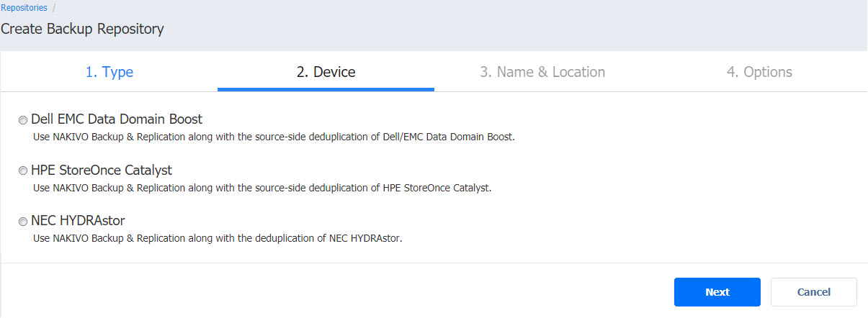This screenshot has height=318, width=868.
Task: Click the HPE StoreOnce Catalyst deduplication description
Action: coord(262,188)
